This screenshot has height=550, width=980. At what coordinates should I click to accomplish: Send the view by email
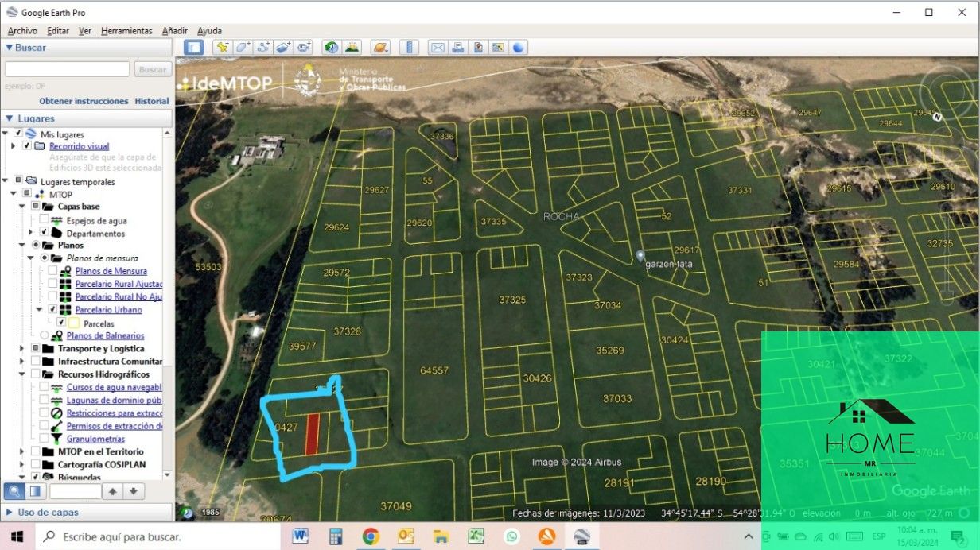(x=437, y=47)
